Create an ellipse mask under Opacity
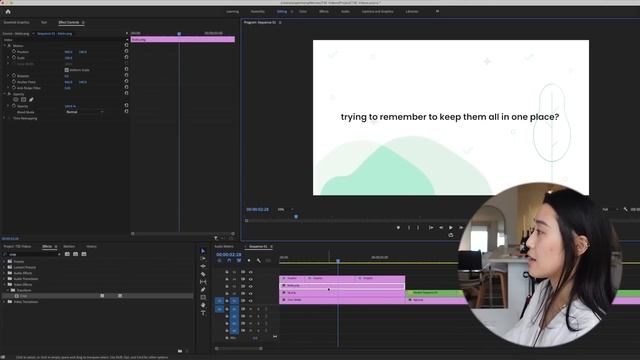The image size is (640, 360). [16, 100]
